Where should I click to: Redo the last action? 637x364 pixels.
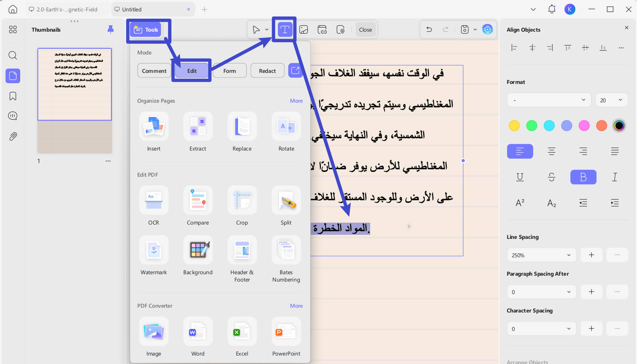pyautogui.click(x=445, y=29)
